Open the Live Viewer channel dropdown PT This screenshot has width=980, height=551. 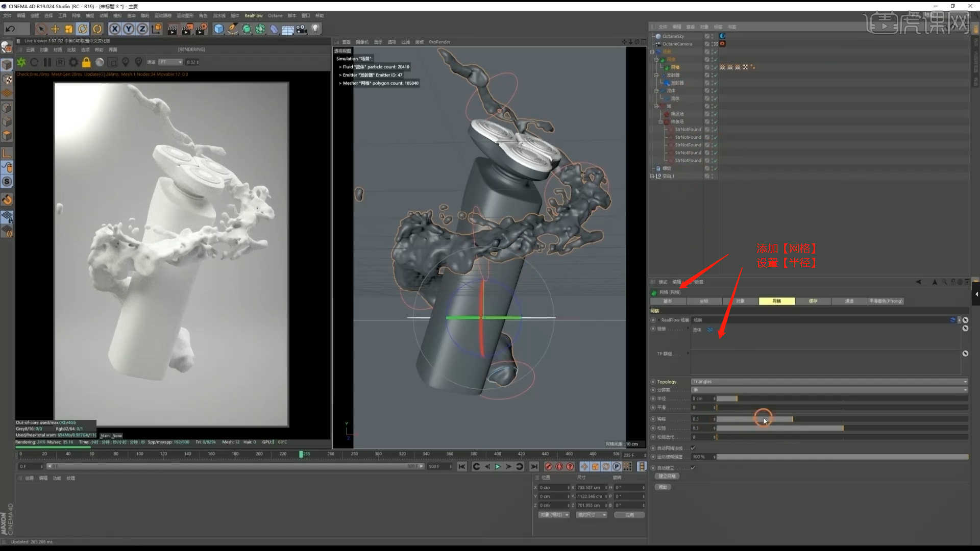point(170,62)
